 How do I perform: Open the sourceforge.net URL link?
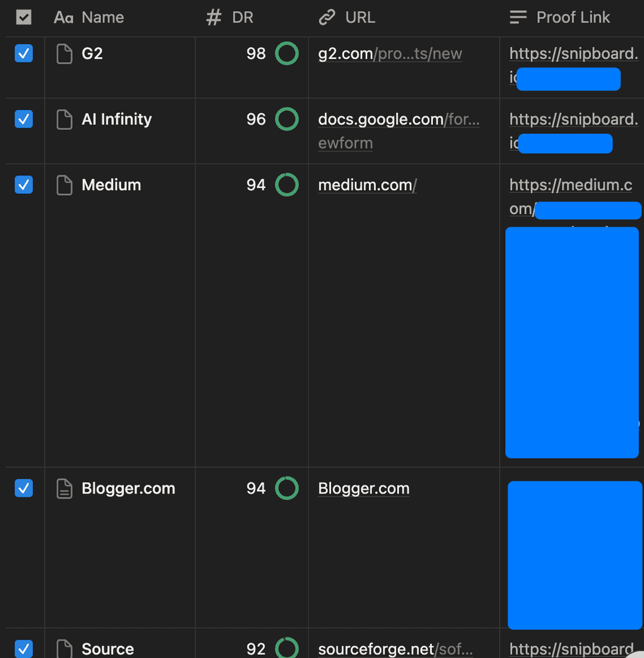395,649
